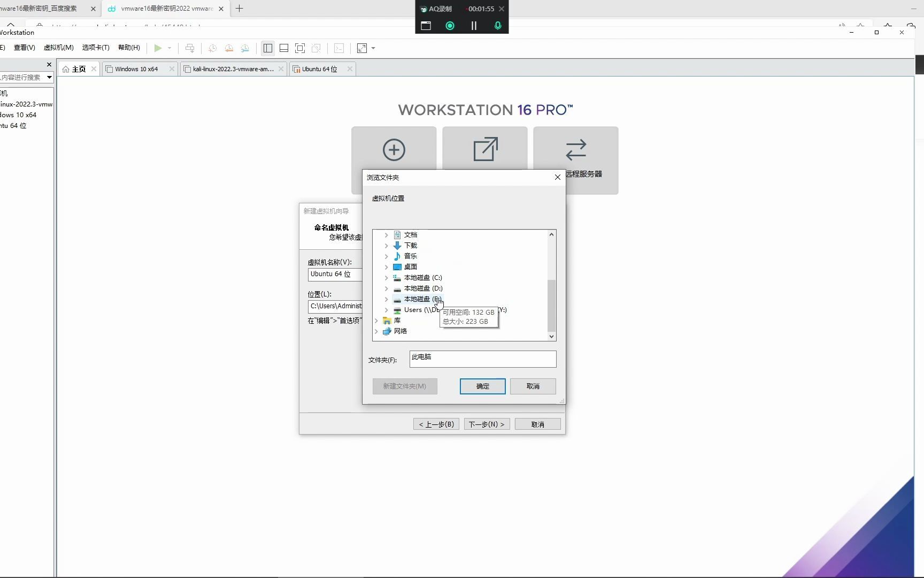Select the 音乐 folder in tree
The height and width of the screenshot is (578, 924).
411,256
